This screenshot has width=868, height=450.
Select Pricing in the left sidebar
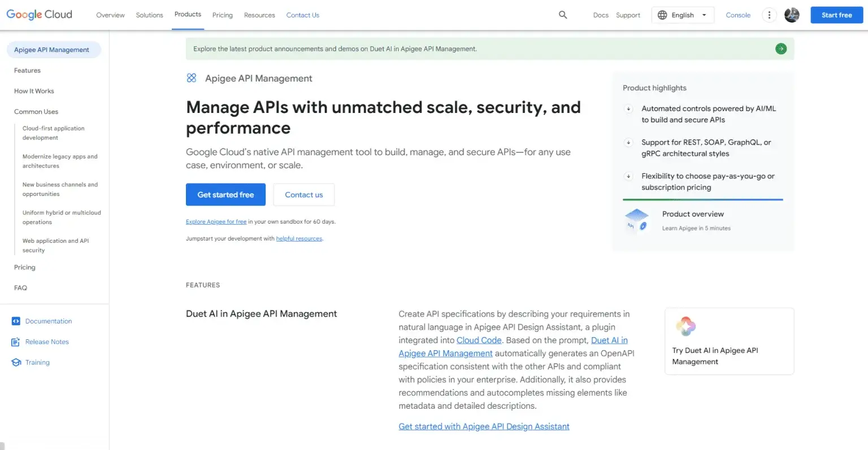pyautogui.click(x=24, y=267)
